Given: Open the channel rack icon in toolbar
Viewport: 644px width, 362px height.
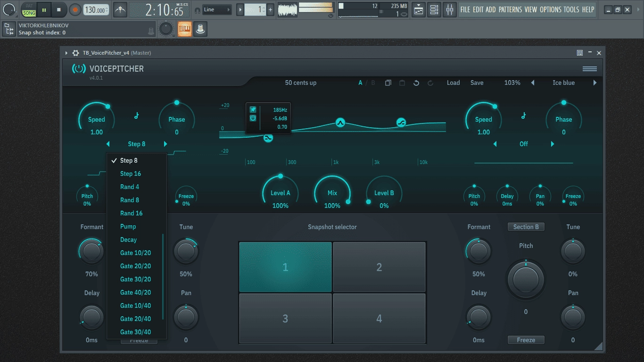Looking at the screenshot, I should pyautogui.click(x=434, y=9).
